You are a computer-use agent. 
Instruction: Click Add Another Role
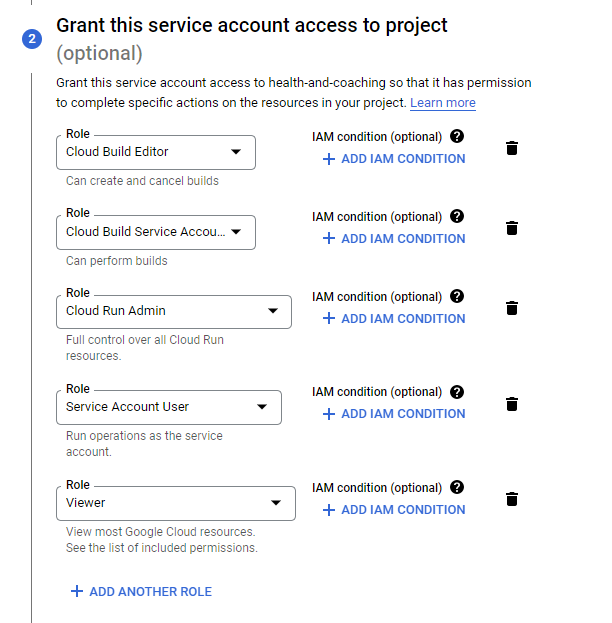(x=141, y=592)
